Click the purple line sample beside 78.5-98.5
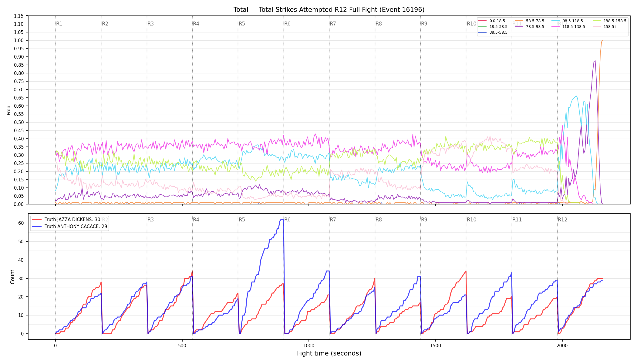Image resolution: width=637 pixels, height=364 pixels. click(x=519, y=27)
